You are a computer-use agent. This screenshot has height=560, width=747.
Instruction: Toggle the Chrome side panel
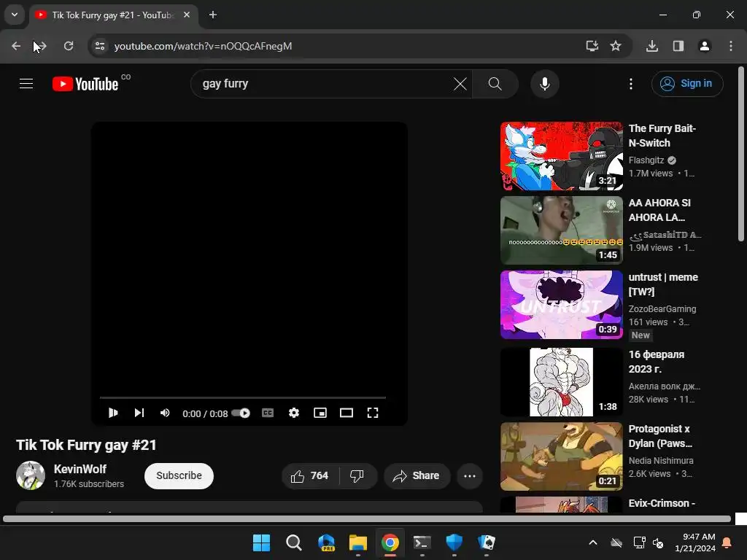tap(678, 46)
